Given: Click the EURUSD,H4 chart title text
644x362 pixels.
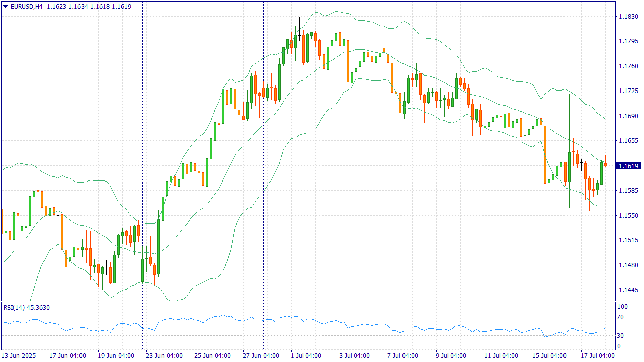Looking at the screenshot, I should pyautogui.click(x=27, y=7).
